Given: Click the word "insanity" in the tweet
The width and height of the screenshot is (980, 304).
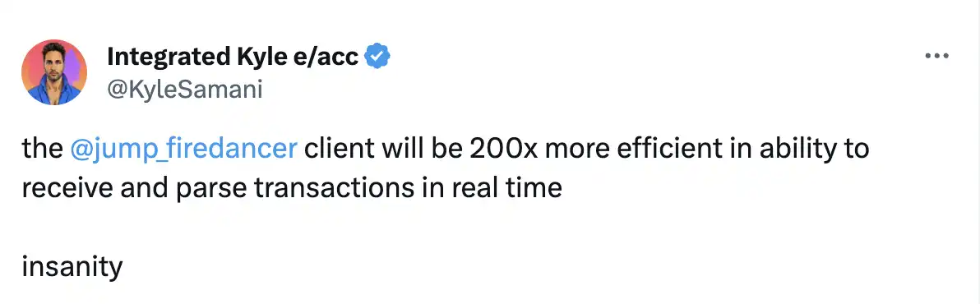Looking at the screenshot, I should pyautogui.click(x=72, y=267).
